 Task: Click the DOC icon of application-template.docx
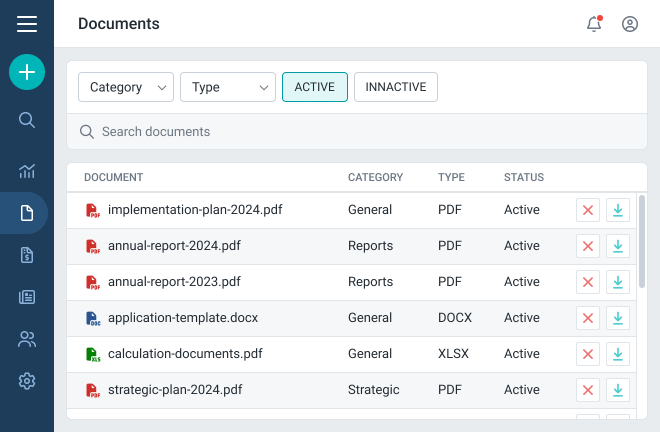click(93, 318)
